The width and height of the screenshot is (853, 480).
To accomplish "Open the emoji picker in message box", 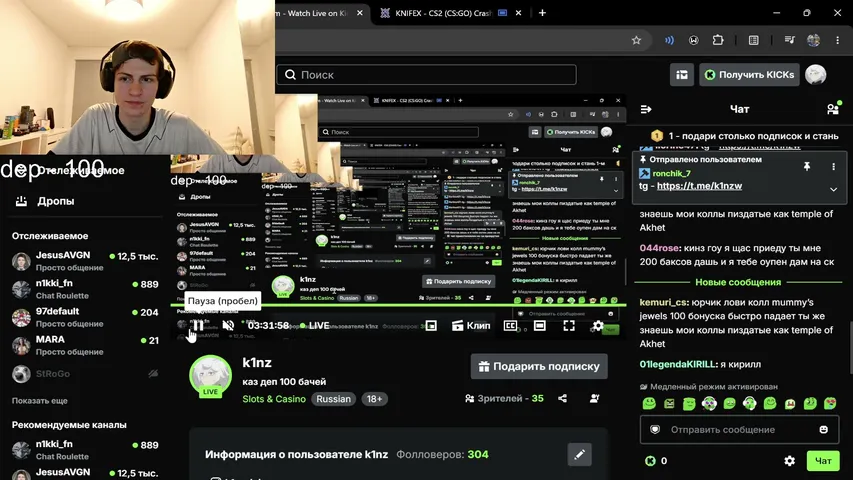I will tap(824, 429).
